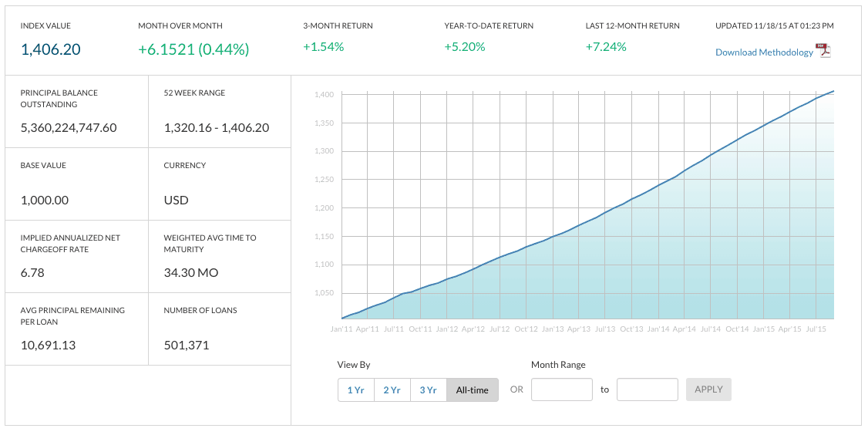This screenshot has width=868, height=435.
Task: Click the Month Range start input field
Action: pos(561,389)
